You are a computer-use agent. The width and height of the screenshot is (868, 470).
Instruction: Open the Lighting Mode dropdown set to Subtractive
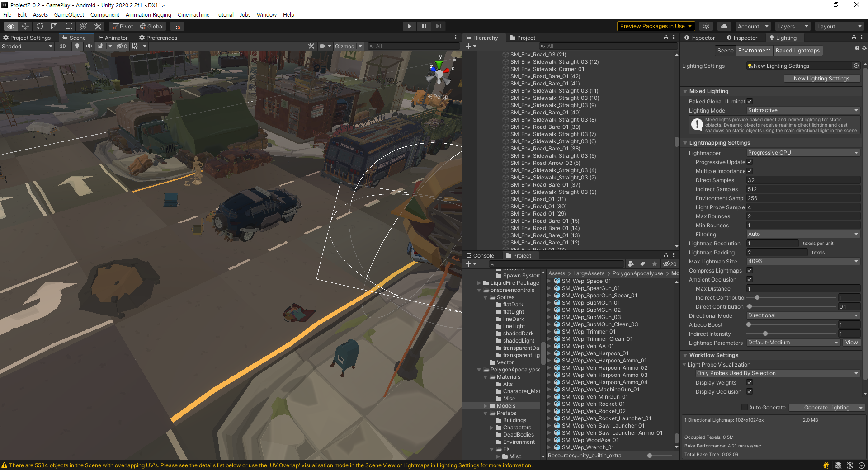802,110
